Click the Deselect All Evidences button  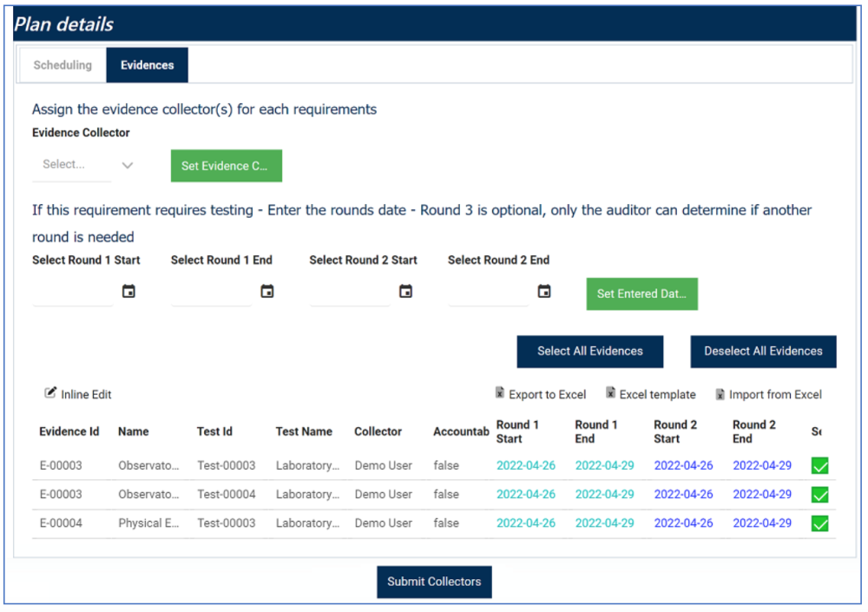(763, 351)
